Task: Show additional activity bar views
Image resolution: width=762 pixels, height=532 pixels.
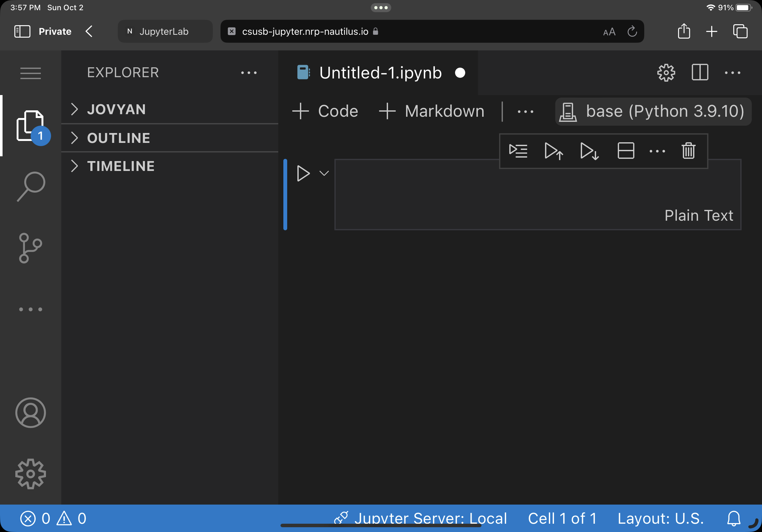Action: (x=31, y=309)
